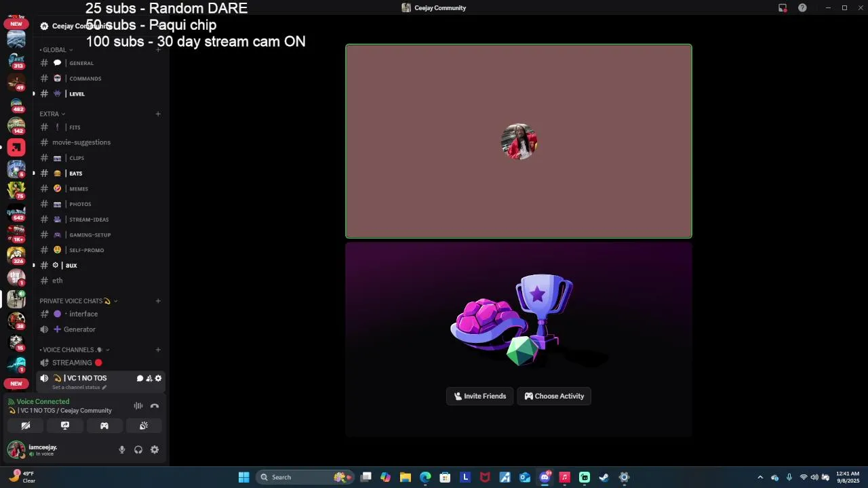Open the STREAM-IDEAS channel
The height and width of the screenshot is (488, 868).
(100, 220)
